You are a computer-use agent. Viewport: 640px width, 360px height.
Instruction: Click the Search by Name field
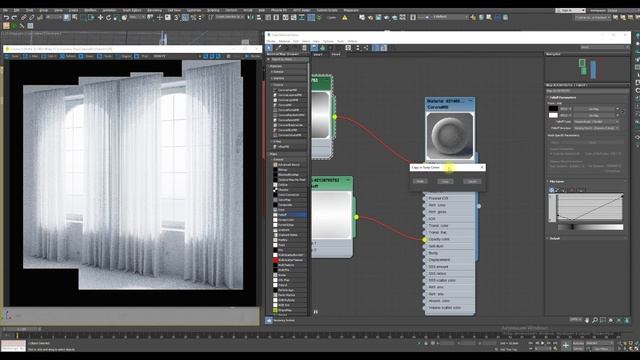click(x=288, y=60)
